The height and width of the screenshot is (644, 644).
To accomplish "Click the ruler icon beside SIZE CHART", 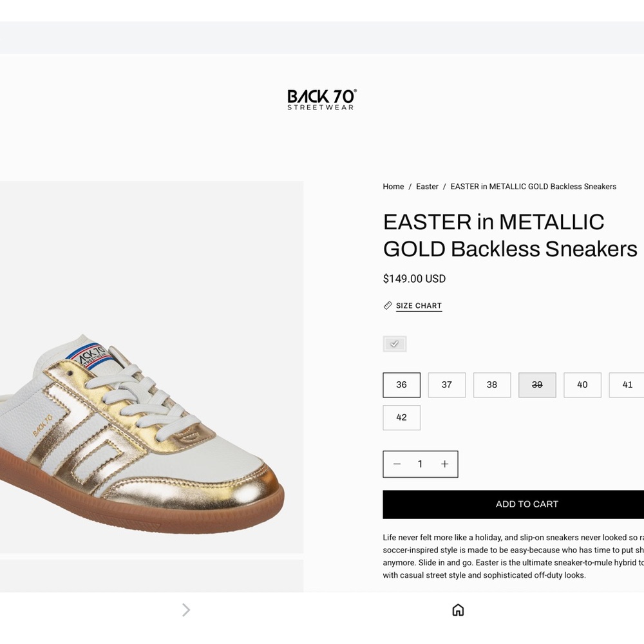I will tap(387, 305).
